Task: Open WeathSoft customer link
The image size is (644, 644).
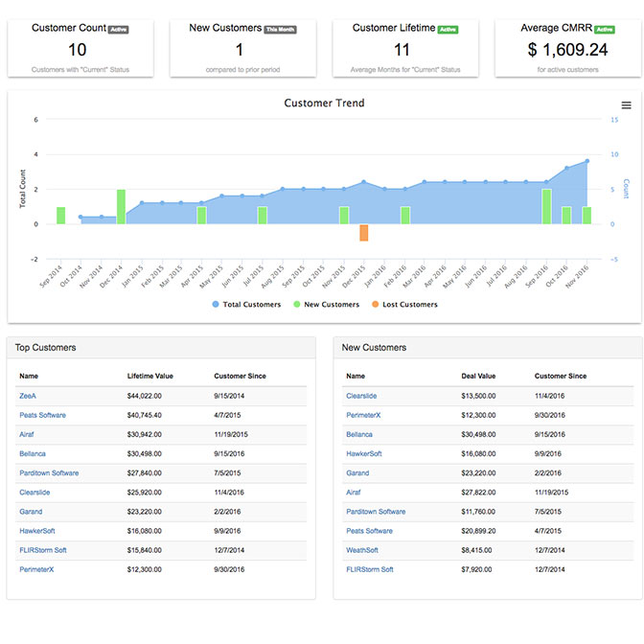Action: [362, 550]
